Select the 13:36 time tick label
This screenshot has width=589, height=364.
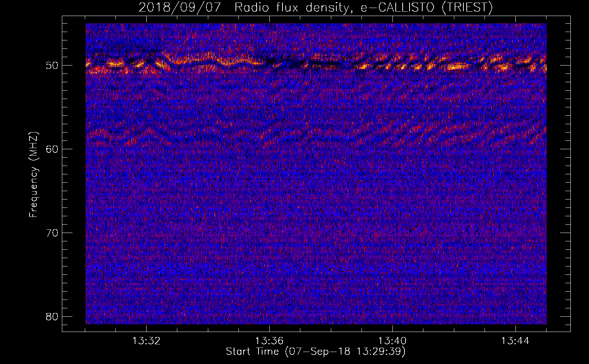(x=269, y=341)
